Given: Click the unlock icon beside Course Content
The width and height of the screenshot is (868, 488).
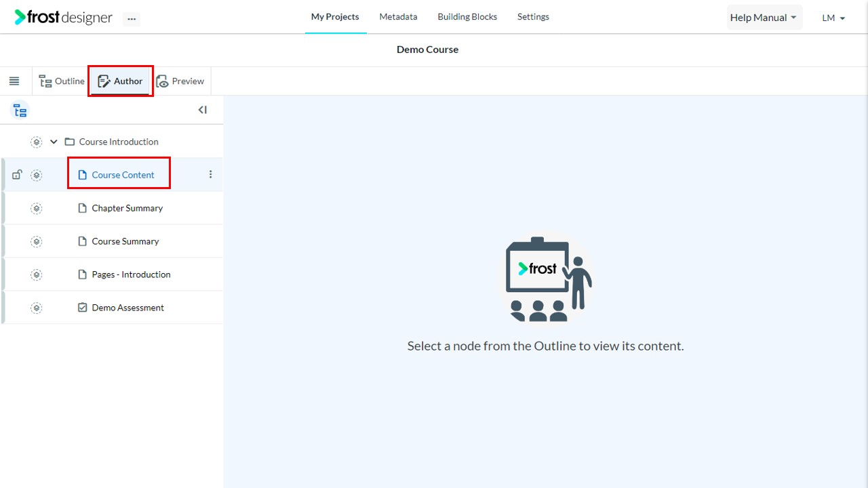Looking at the screenshot, I should coord(17,175).
